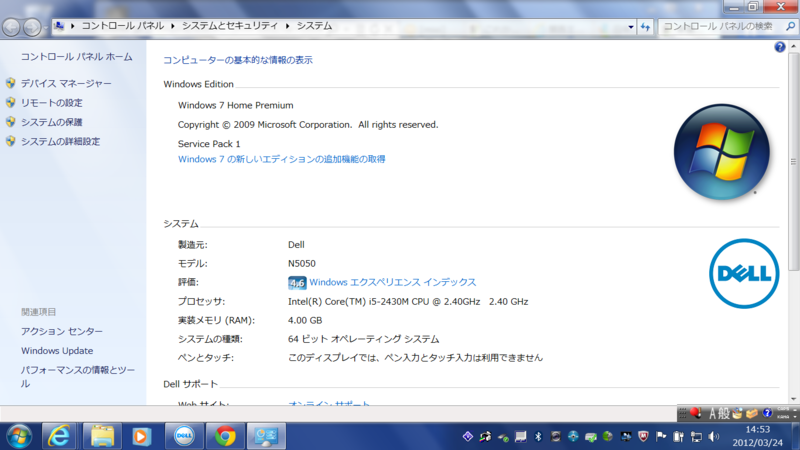Viewport: 800px width, 450px height.
Task: Select システム breadcrumb segment
Action: pyautogui.click(x=314, y=26)
